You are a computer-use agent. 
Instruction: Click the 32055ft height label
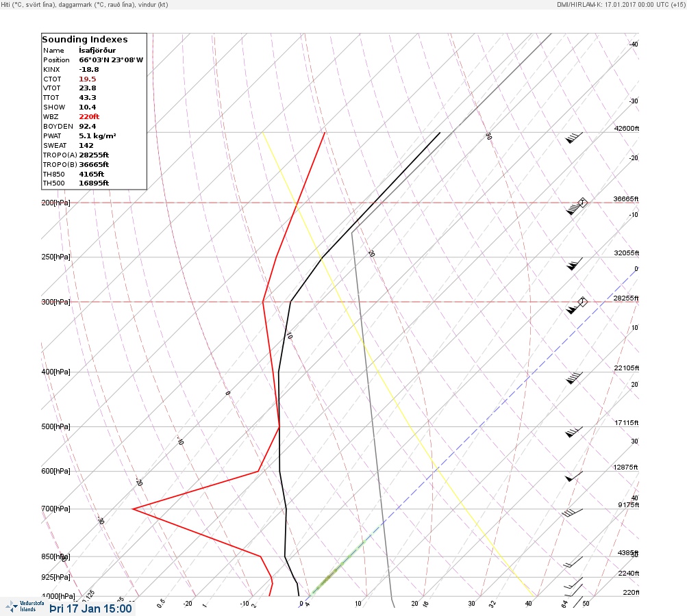coord(627,253)
